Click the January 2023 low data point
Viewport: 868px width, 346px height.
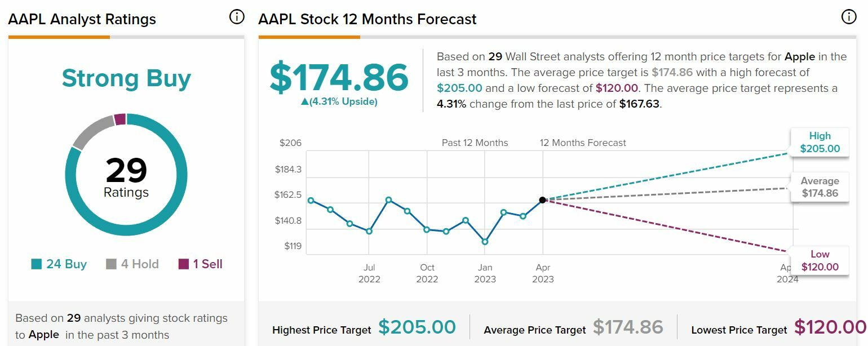click(x=485, y=242)
